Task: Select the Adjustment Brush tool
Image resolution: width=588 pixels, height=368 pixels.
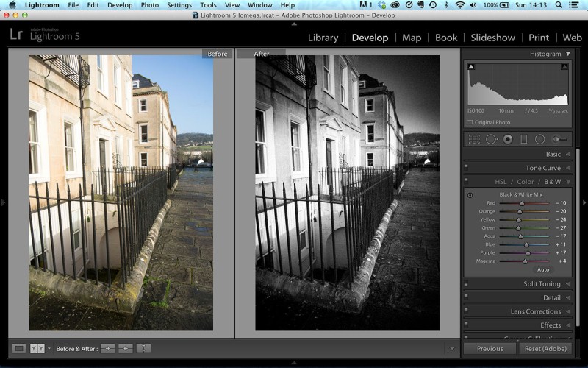Action: click(x=559, y=139)
